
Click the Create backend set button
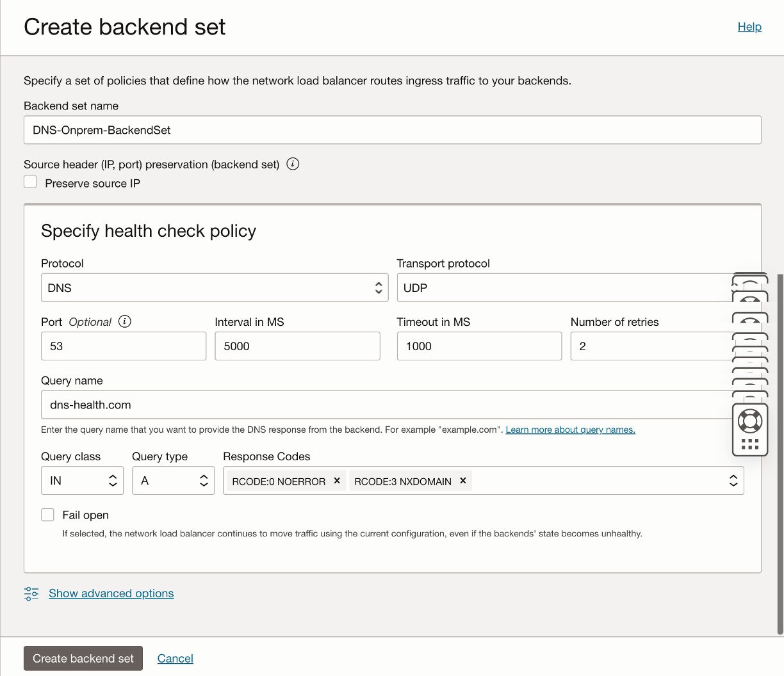click(x=83, y=658)
